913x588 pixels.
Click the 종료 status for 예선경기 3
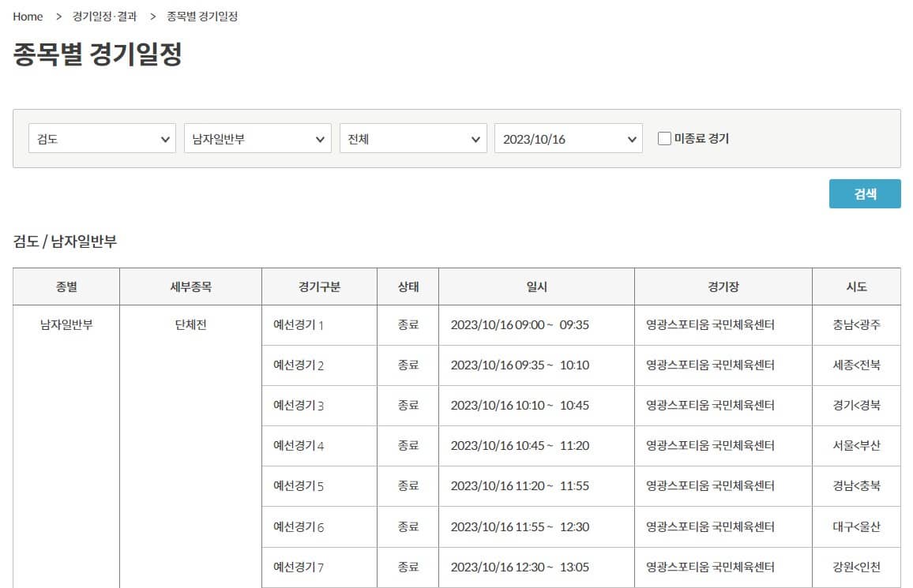pos(408,406)
